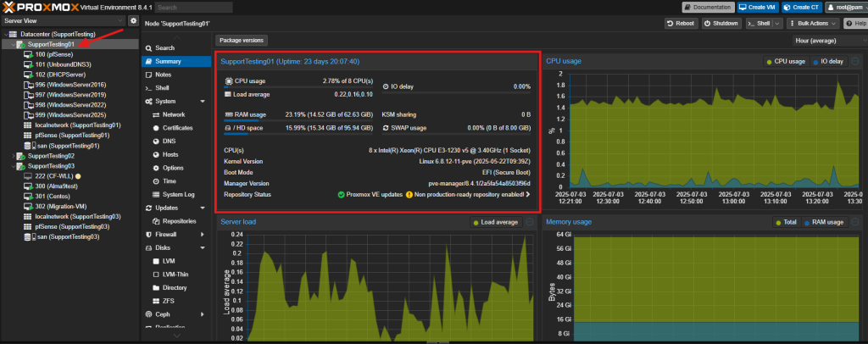Collapse the System menu section

pyautogui.click(x=203, y=102)
